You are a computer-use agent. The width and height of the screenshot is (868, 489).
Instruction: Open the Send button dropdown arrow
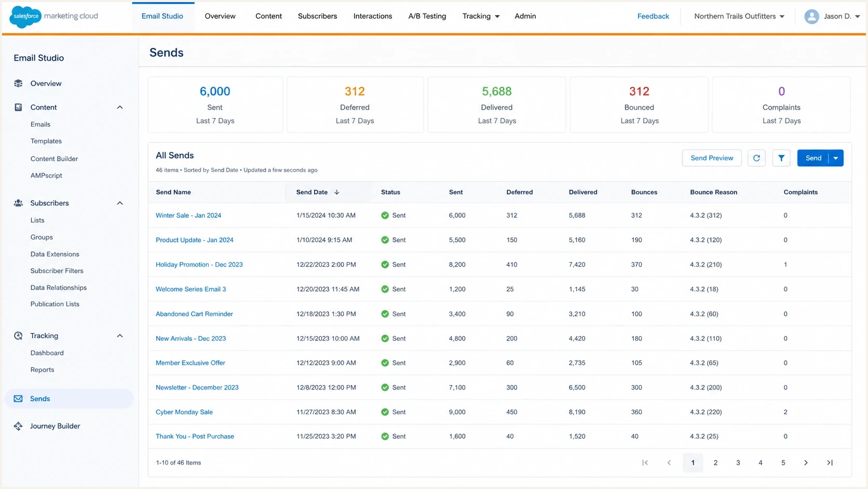(836, 158)
